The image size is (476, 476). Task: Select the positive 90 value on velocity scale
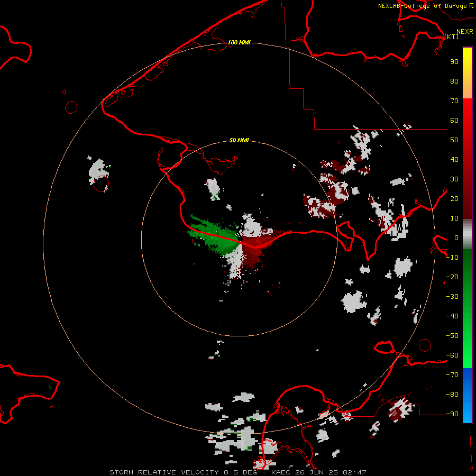pyautogui.click(x=454, y=62)
